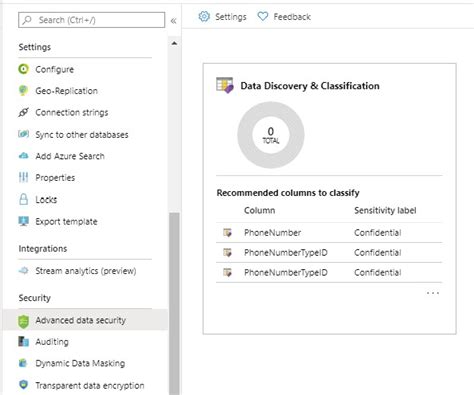Click the Stream analytics gear icon
474x395 pixels.
23,271
